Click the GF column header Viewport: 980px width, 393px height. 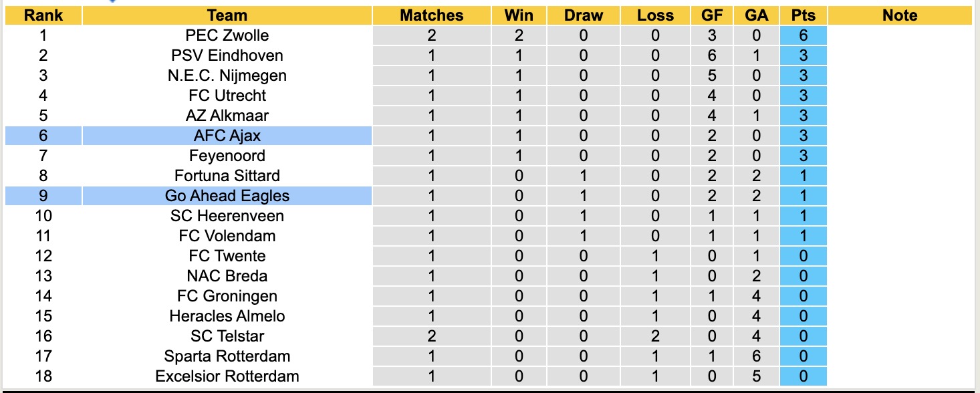[711, 15]
